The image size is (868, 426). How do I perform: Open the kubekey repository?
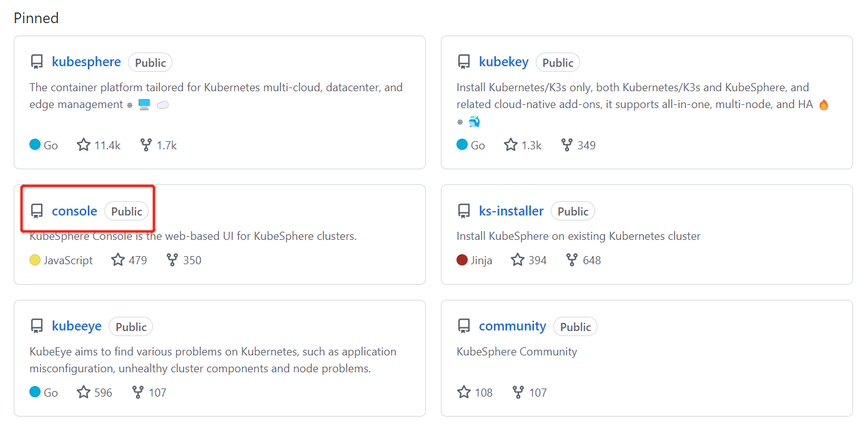[504, 61]
